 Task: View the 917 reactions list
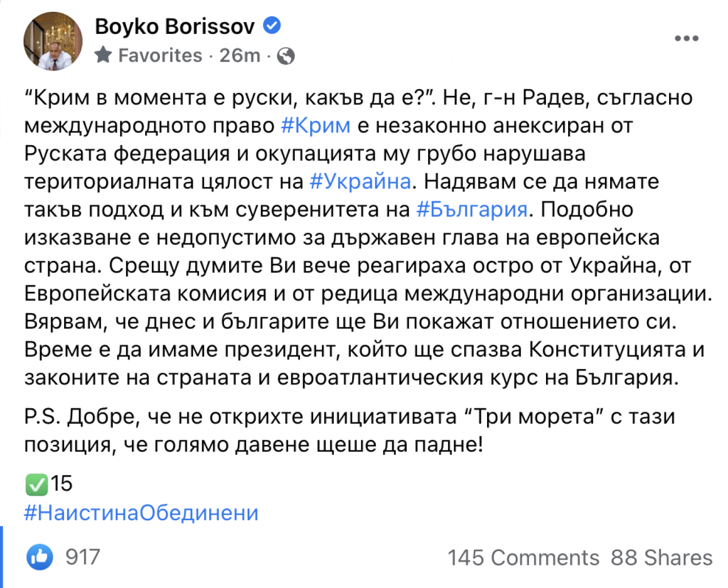coord(83,557)
